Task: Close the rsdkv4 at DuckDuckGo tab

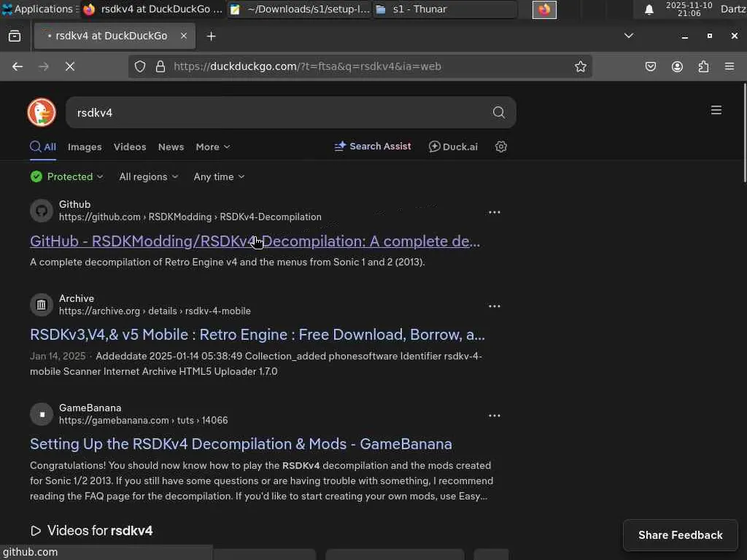Action: [183, 36]
